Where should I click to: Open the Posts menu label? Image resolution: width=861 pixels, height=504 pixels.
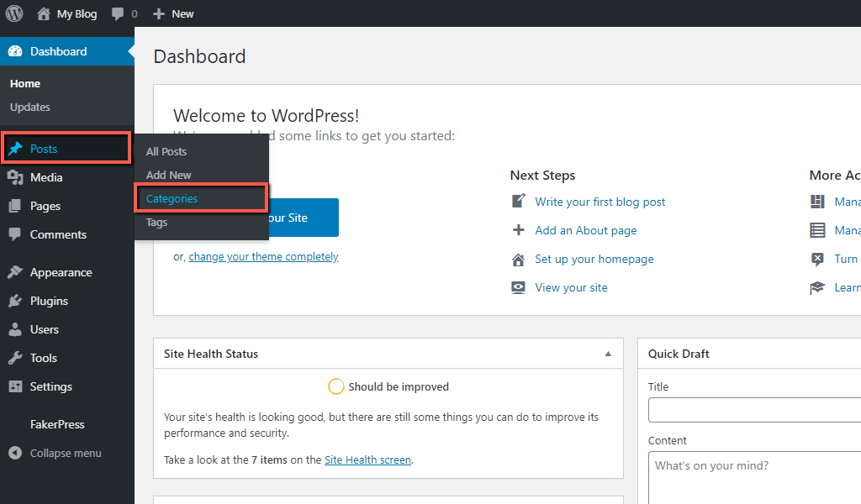(44, 149)
